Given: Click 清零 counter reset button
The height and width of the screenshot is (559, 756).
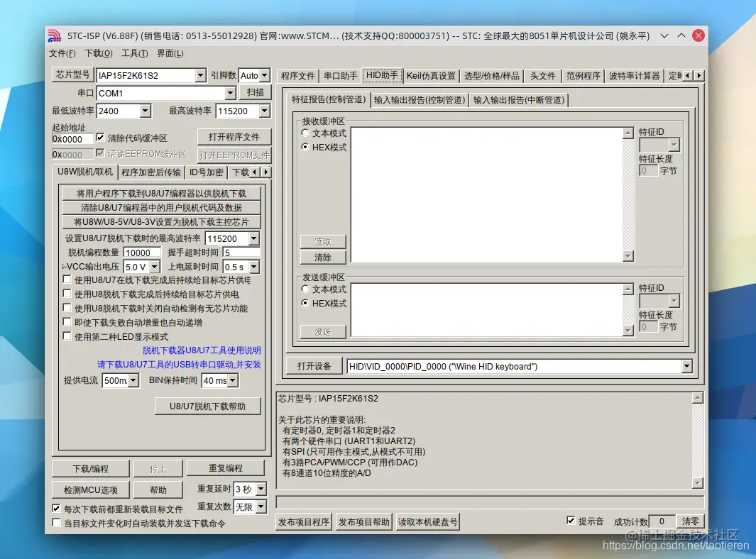Looking at the screenshot, I should (690, 521).
